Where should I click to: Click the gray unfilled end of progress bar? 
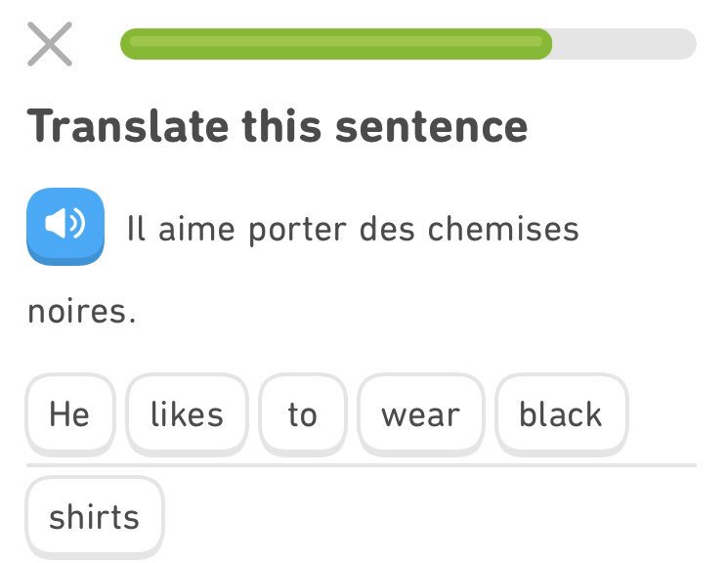coord(624,44)
